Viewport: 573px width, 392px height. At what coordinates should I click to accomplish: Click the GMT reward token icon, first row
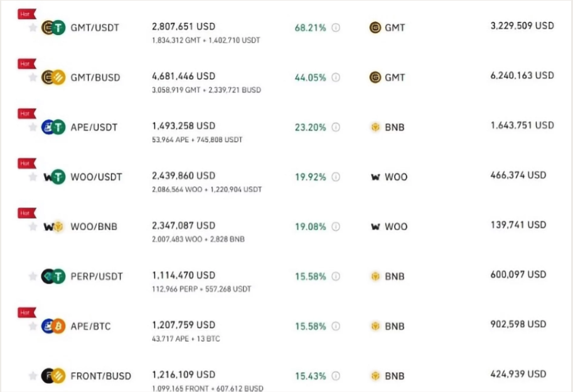click(375, 28)
